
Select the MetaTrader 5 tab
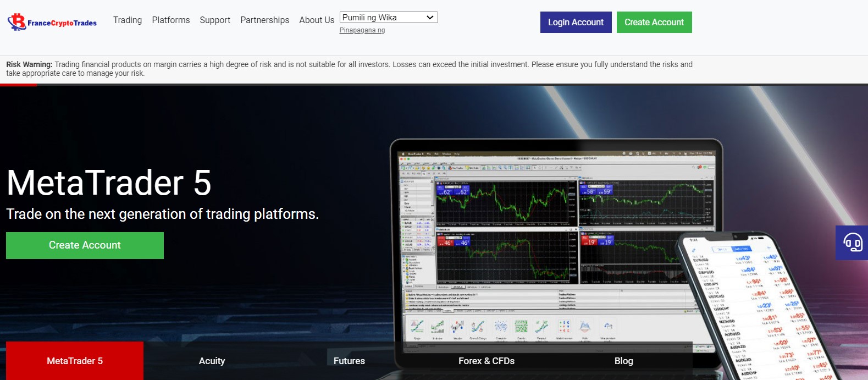[x=75, y=361]
